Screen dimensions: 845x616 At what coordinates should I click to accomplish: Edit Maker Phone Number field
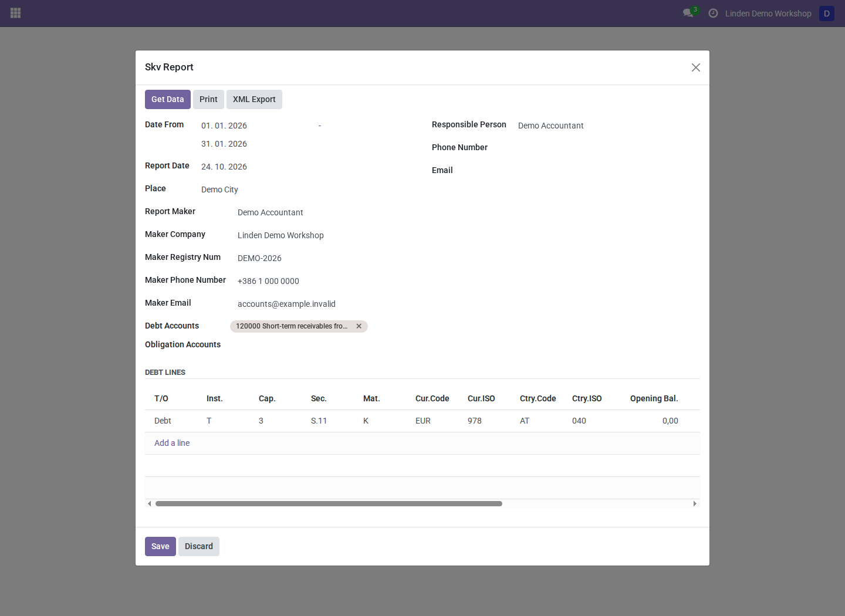point(325,281)
